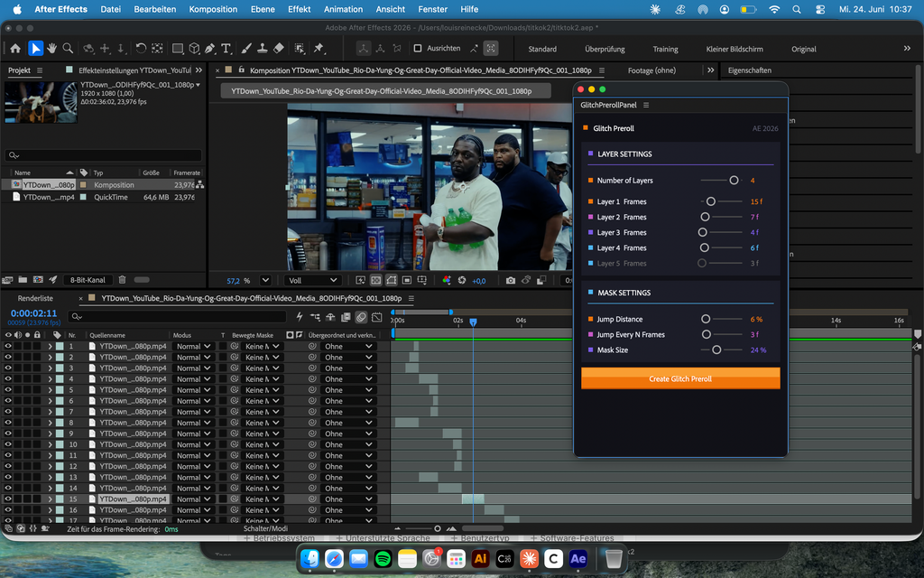Enable the Ausrichten checkbox

[418, 49]
